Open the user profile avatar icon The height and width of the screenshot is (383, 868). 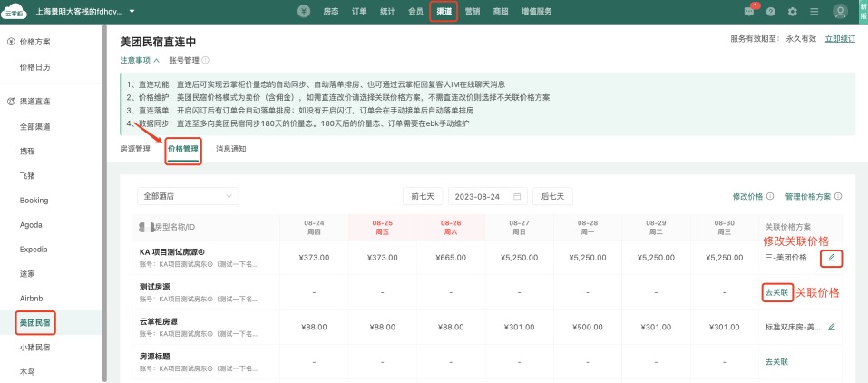840,12
